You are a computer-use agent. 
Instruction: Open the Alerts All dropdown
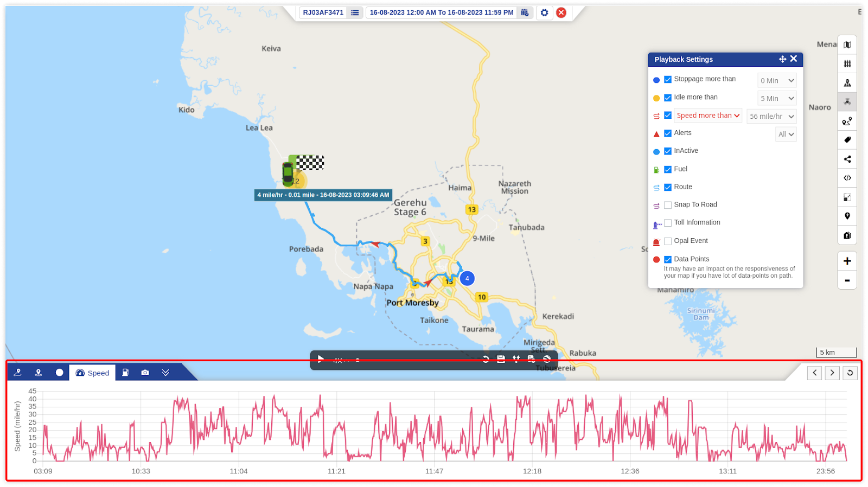coord(786,134)
